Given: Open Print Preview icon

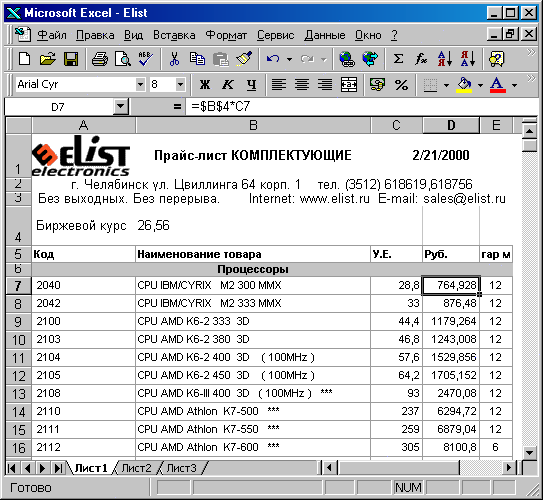Looking at the screenshot, I should click(123, 59).
